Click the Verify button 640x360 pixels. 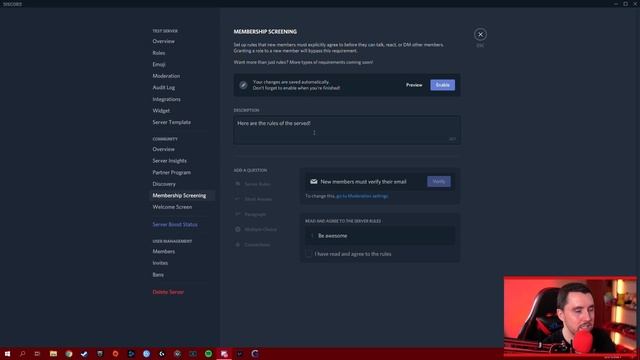point(439,181)
